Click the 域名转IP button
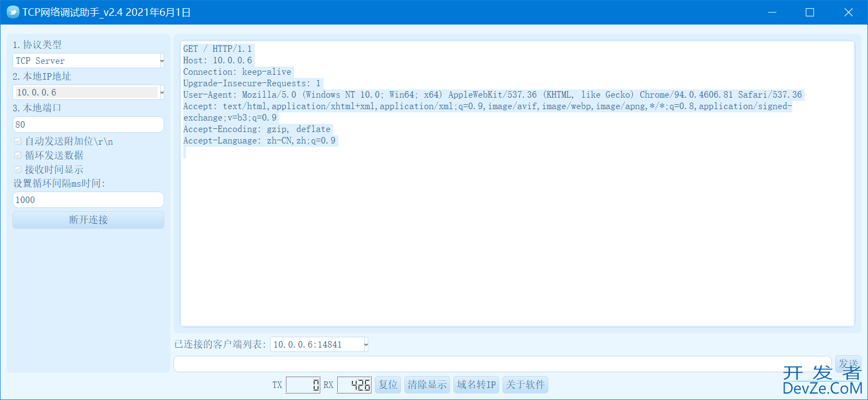 click(x=476, y=385)
